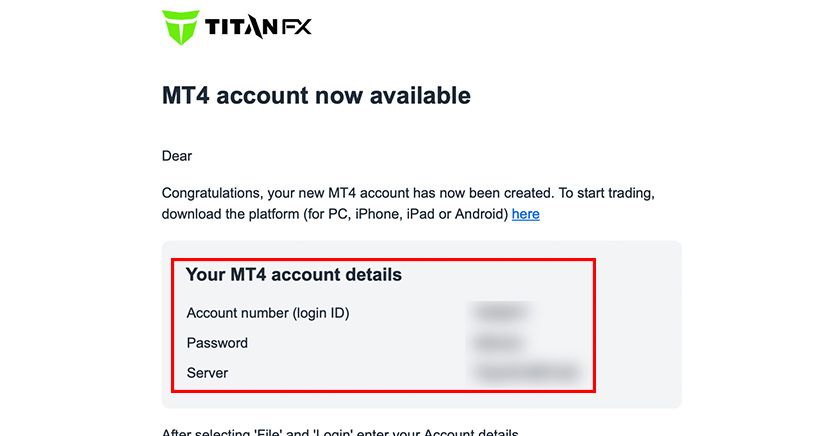This screenshot has height=436, width=840.
Task: Click the 'Your MT4 account details' heading
Action: coord(294,274)
